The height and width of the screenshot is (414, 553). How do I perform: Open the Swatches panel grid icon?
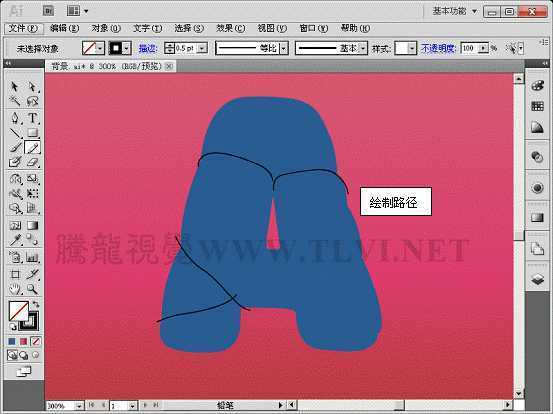click(537, 106)
